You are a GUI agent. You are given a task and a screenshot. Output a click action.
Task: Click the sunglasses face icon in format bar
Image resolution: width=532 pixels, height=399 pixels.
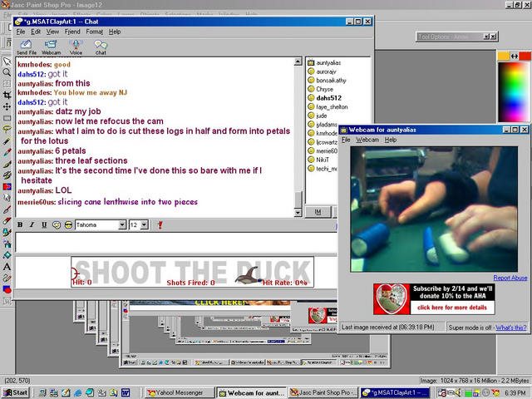[68, 224]
